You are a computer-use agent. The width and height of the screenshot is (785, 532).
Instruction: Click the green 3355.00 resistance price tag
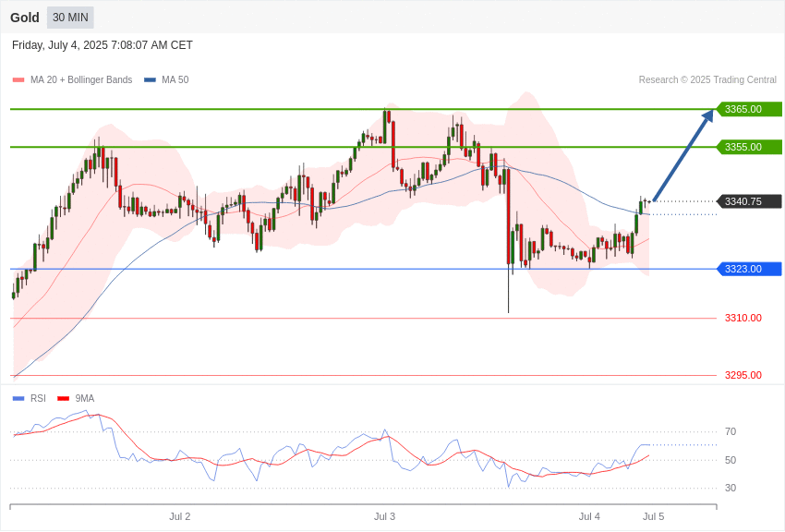click(x=749, y=147)
